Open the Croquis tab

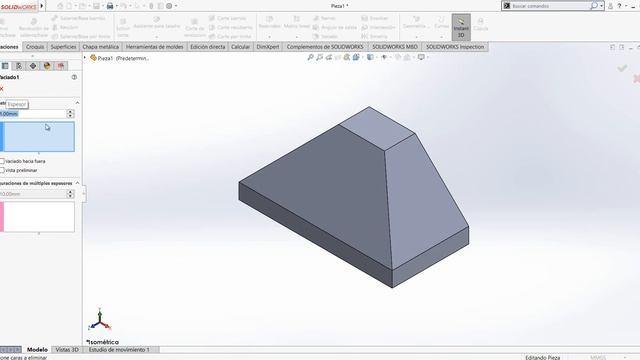[35, 47]
